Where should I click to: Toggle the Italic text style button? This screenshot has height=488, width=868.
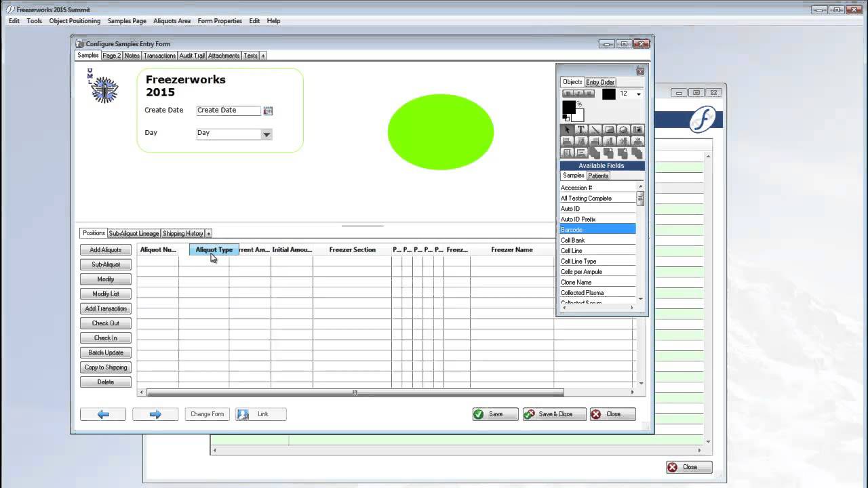tap(579, 94)
